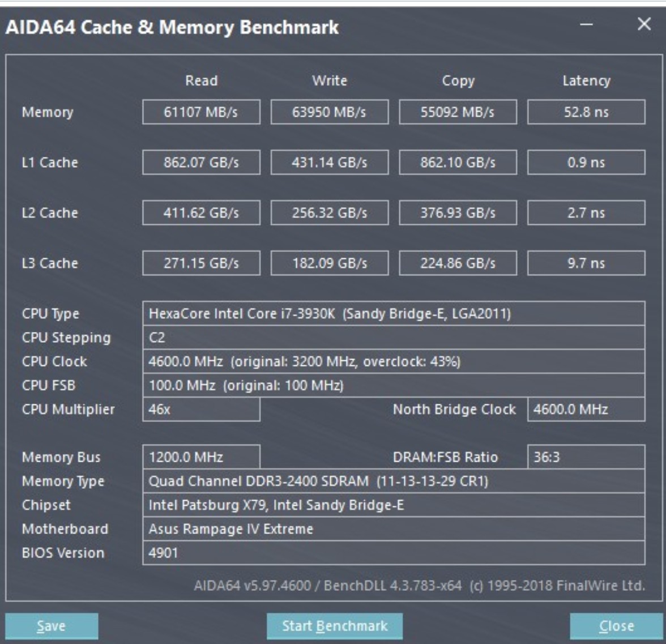The width and height of the screenshot is (666, 644).
Task: Click the Motherboard Asus Rampage IV field
Action: pyautogui.click(x=393, y=529)
